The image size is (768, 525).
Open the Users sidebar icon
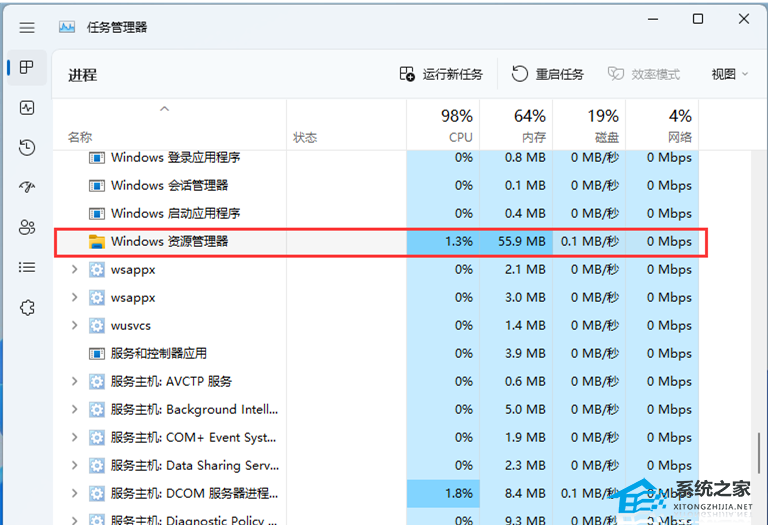[27, 228]
